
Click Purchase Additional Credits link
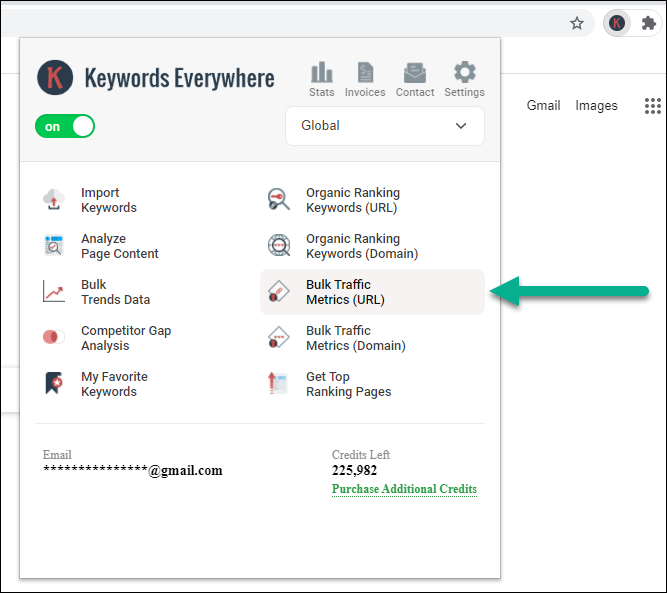pos(404,489)
